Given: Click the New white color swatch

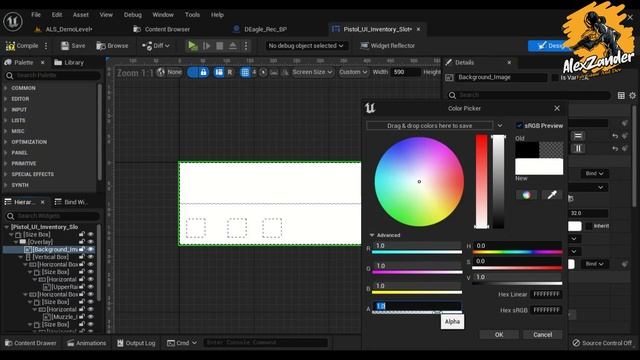Looking at the screenshot, I should [x=539, y=167].
